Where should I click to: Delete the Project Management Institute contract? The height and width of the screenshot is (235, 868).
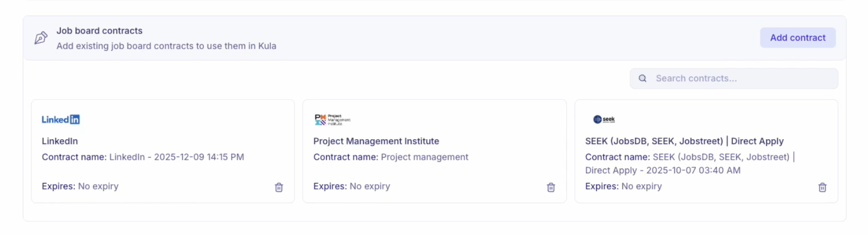pyautogui.click(x=551, y=187)
